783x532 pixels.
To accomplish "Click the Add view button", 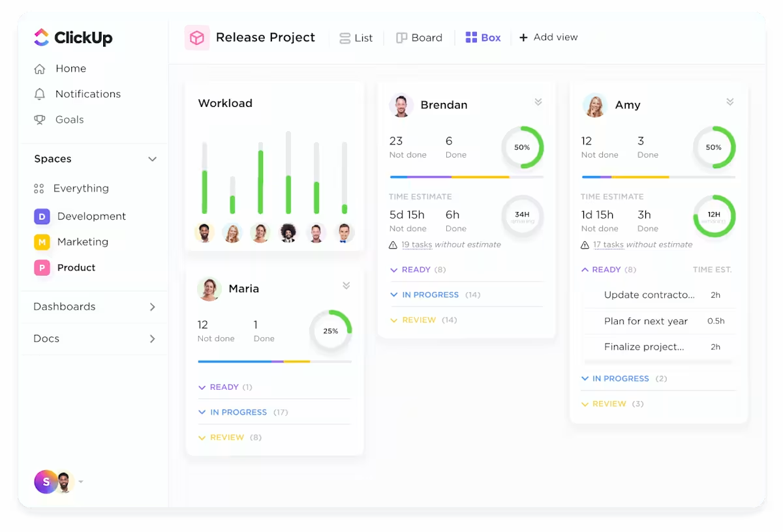I will point(548,37).
